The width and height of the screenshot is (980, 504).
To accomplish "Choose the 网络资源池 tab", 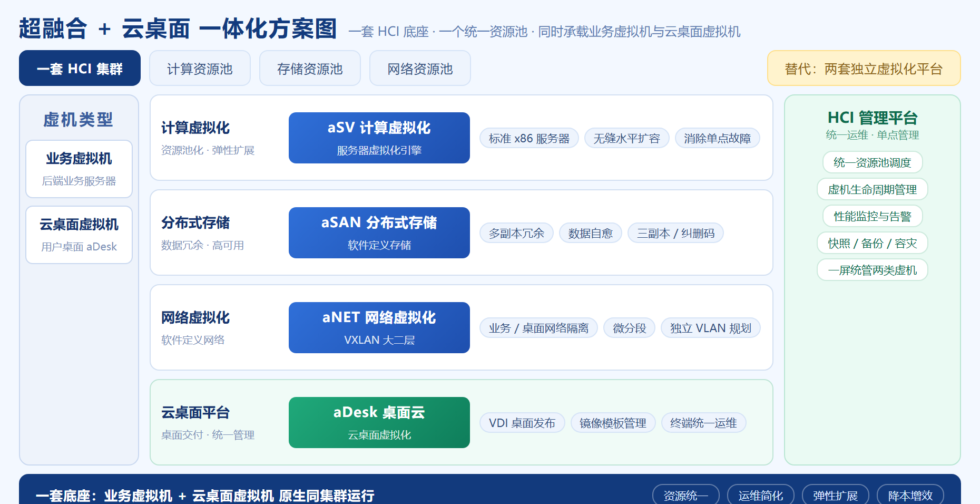I will (420, 68).
